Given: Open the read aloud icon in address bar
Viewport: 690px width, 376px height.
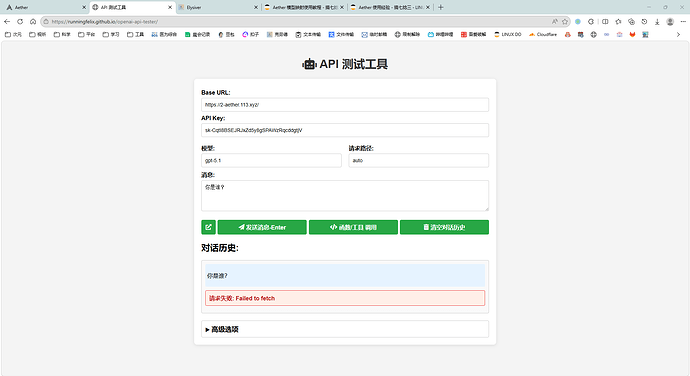Looking at the screenshot, I should coord(554,22).
